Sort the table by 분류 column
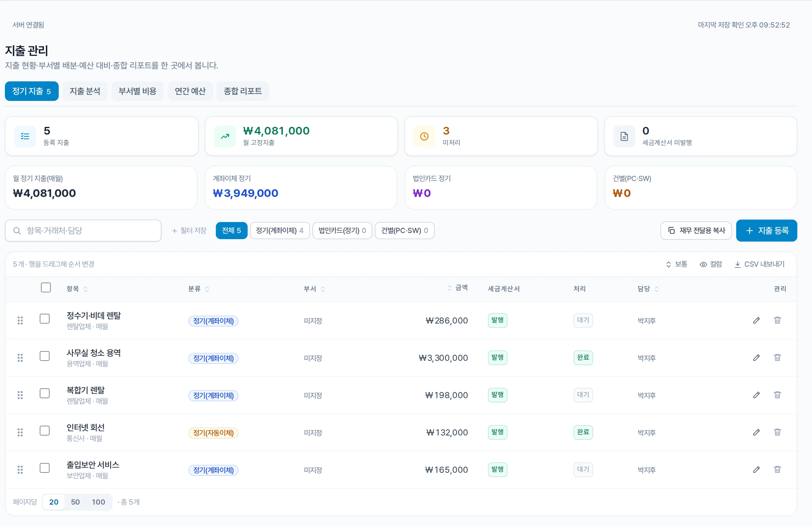Viewport: 812px width, 526px height. (199, 289)
